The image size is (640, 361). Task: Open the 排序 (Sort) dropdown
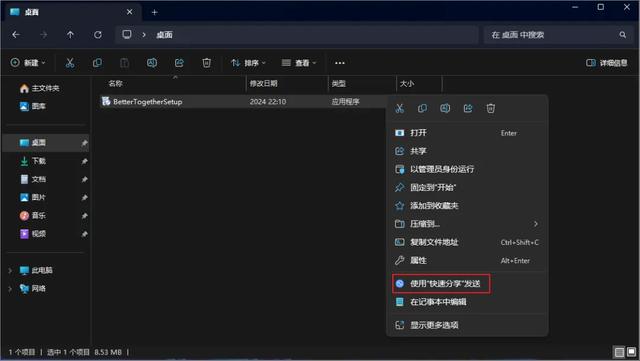248,63
